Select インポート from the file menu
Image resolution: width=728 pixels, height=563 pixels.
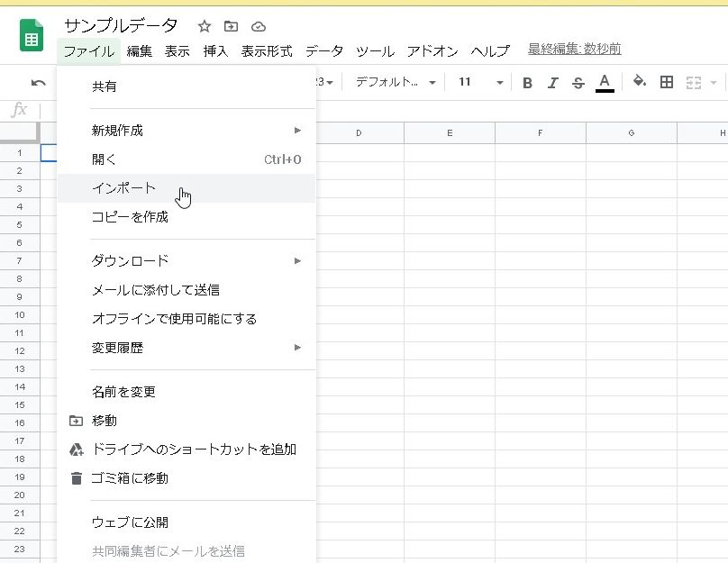pos(124,188)
